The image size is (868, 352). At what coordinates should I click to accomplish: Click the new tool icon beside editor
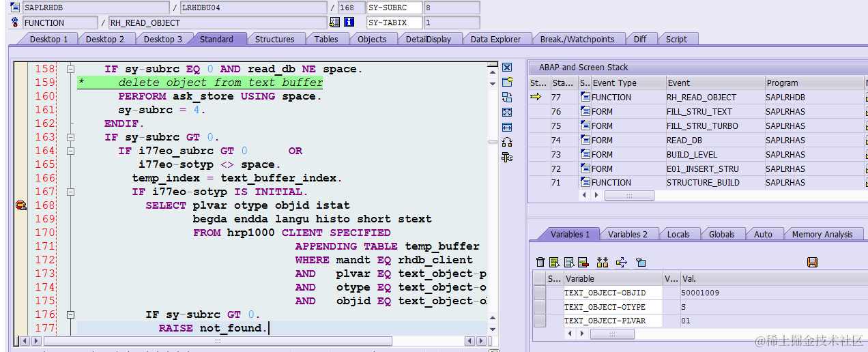pos(507,83)
